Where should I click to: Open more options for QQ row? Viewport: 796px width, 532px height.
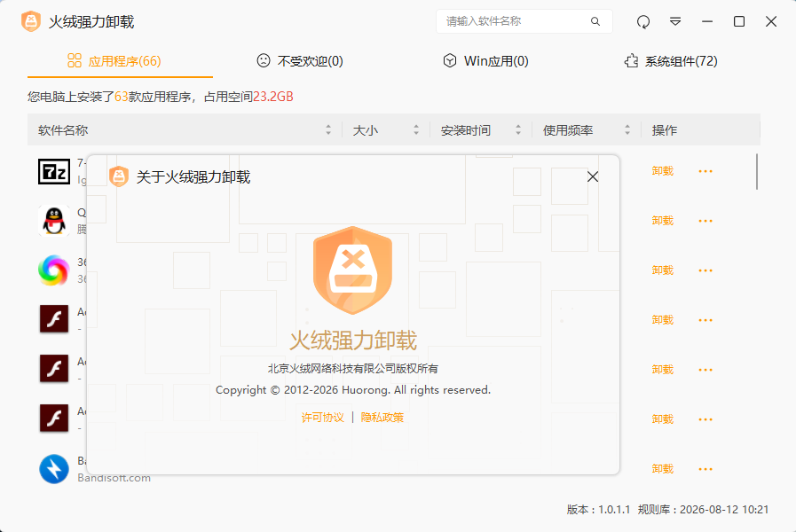(705, 221)
